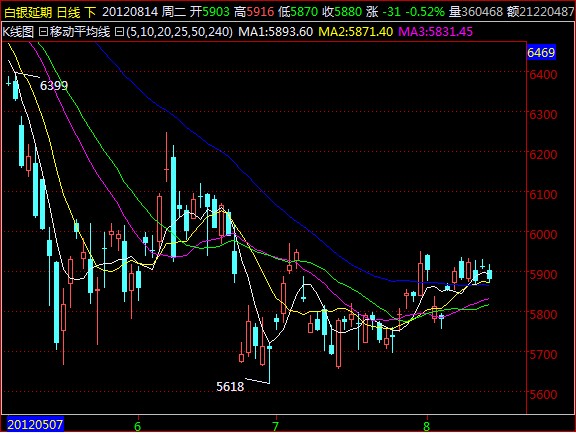Click the blue 6469 price tag
Image resolution: width=576 pixels, height=433 pixels.
pos(541,53)
